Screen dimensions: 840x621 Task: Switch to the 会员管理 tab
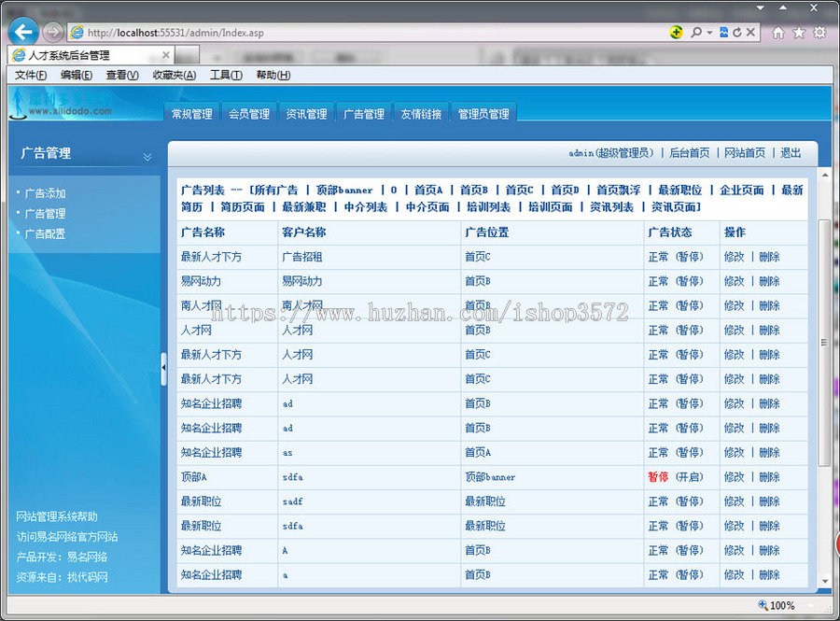(x=249, y=113)
